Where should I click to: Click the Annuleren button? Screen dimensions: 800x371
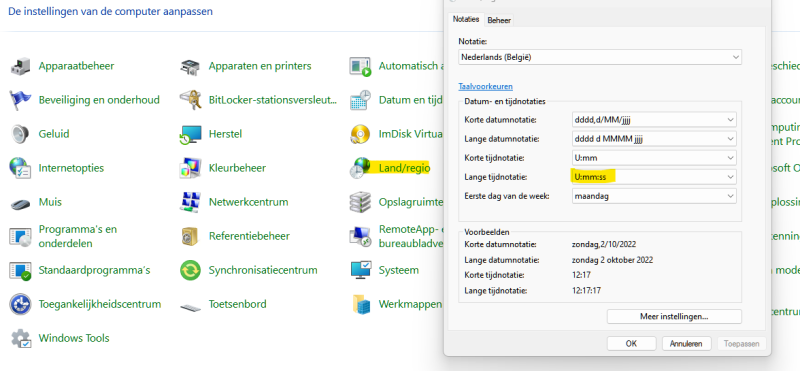click(686, 343)
